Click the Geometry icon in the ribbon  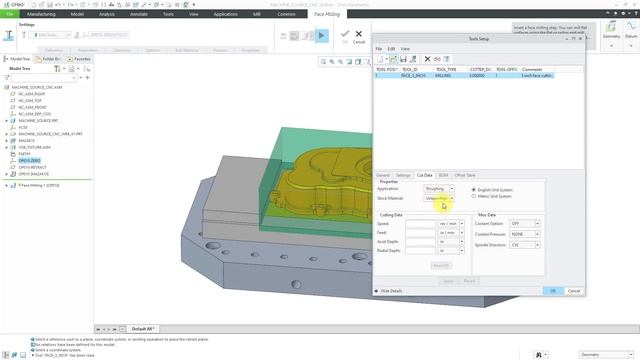pos(611,27)
